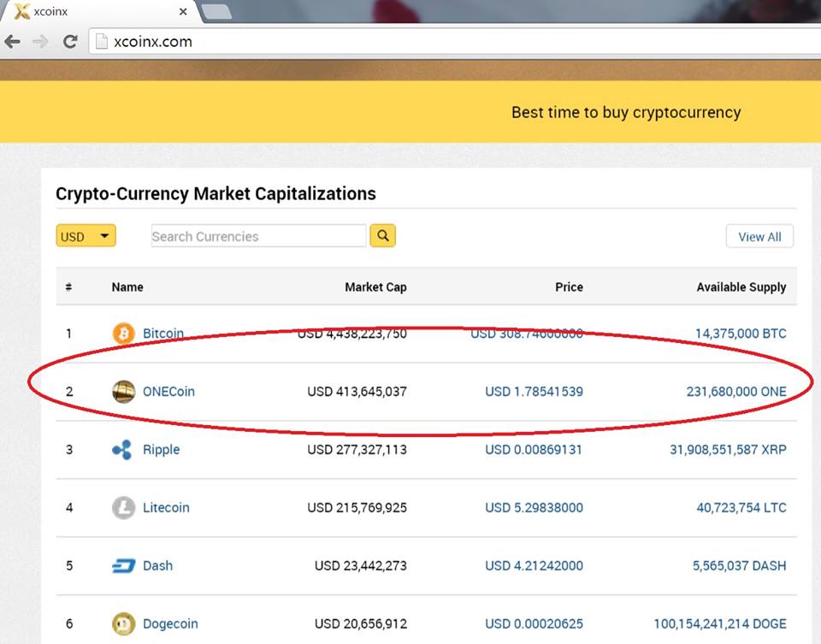Click market cap USD 413,645,037
The width and height of the screenshot is (821, 644).
(357, 392)
